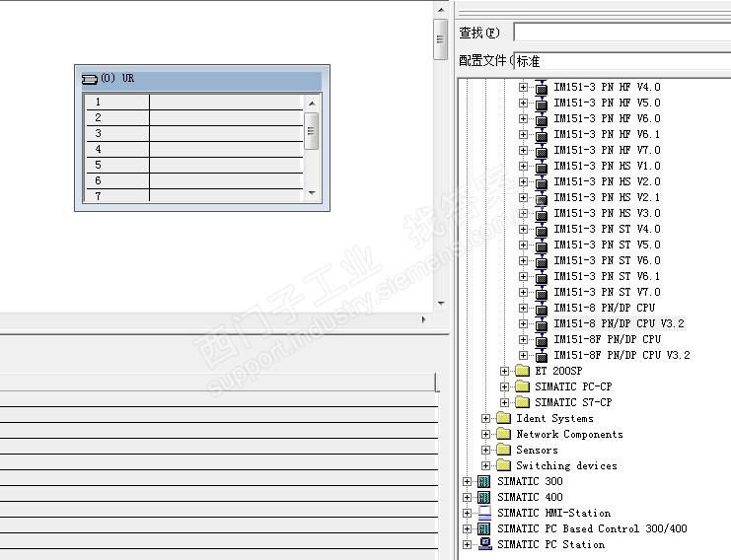This screenshot has width=731, height=560.
Task: Select IM151-3 PN ST V6.1 entry
Action: [607, 276]
